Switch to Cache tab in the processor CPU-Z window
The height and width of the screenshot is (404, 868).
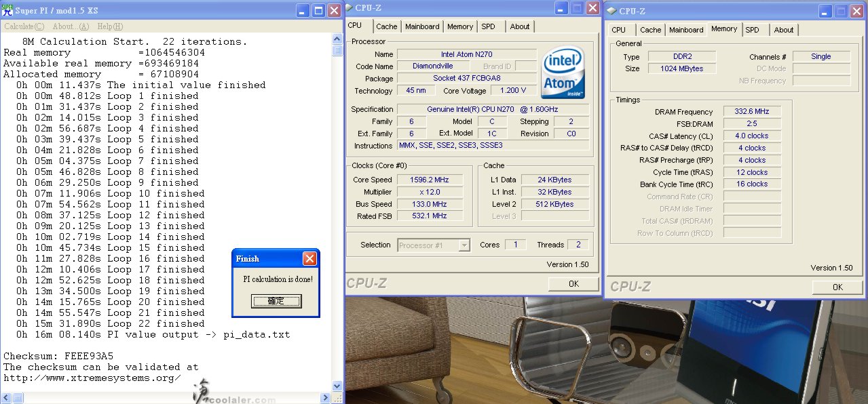[386, 26]
